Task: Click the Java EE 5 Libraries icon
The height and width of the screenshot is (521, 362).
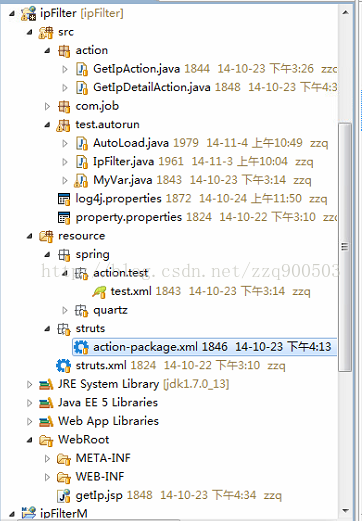Action: click(x=46, y=403)
